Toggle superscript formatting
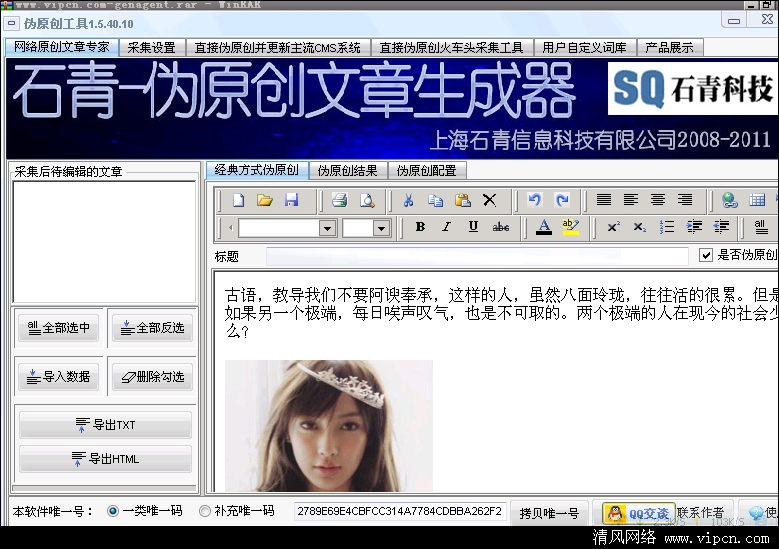Screen dimensions: 779x549 click(x=613, y=227)
